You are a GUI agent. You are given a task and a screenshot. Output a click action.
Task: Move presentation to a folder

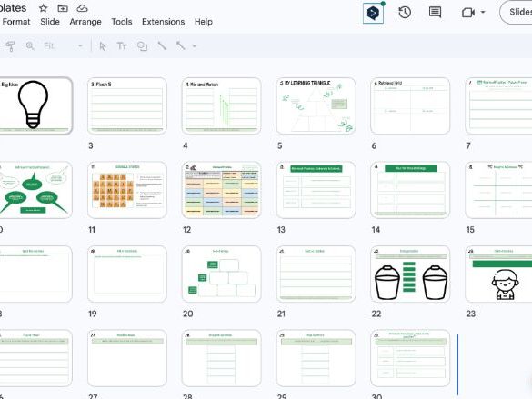pos(63,8)
